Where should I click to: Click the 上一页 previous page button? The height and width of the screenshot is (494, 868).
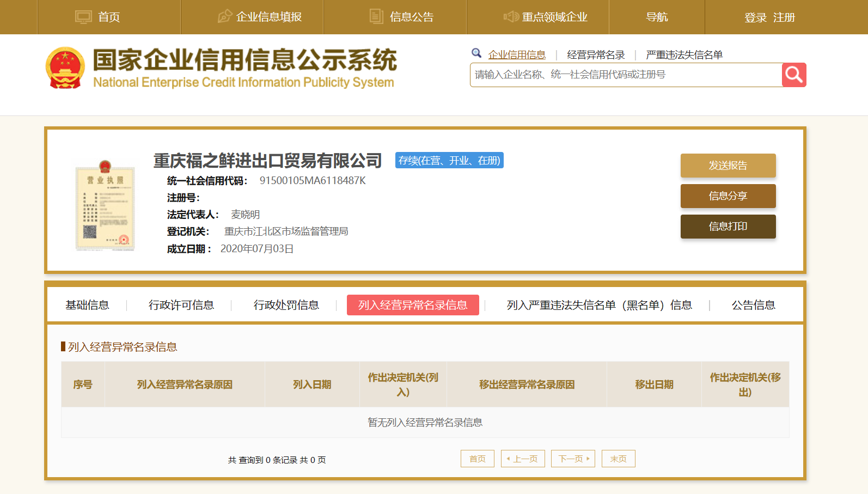pos(523,459)
